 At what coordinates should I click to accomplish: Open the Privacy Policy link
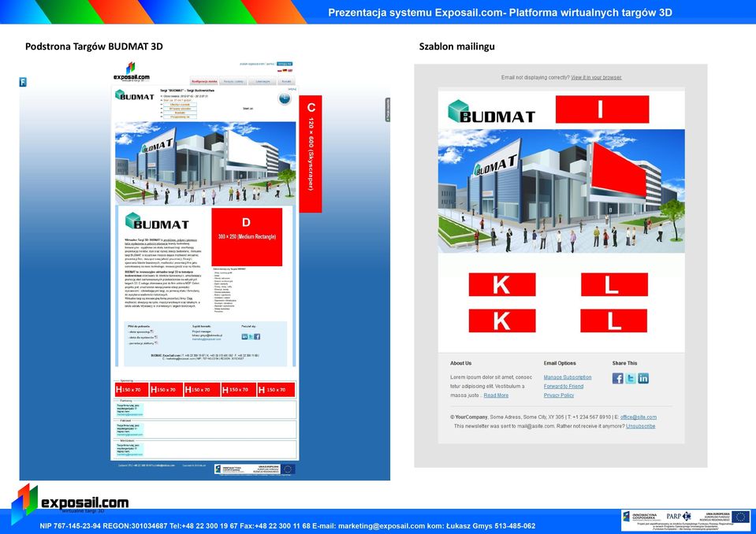[x=559, y=395]
